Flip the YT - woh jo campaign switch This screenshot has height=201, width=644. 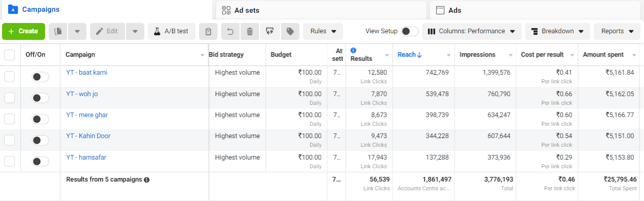[40, 98]
